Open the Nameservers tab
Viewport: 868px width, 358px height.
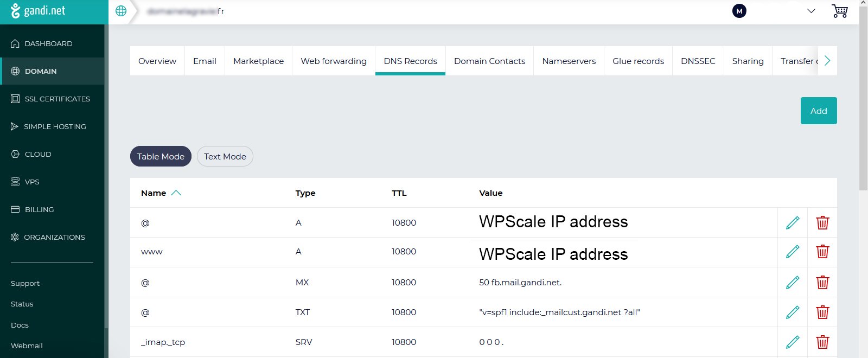569,61
